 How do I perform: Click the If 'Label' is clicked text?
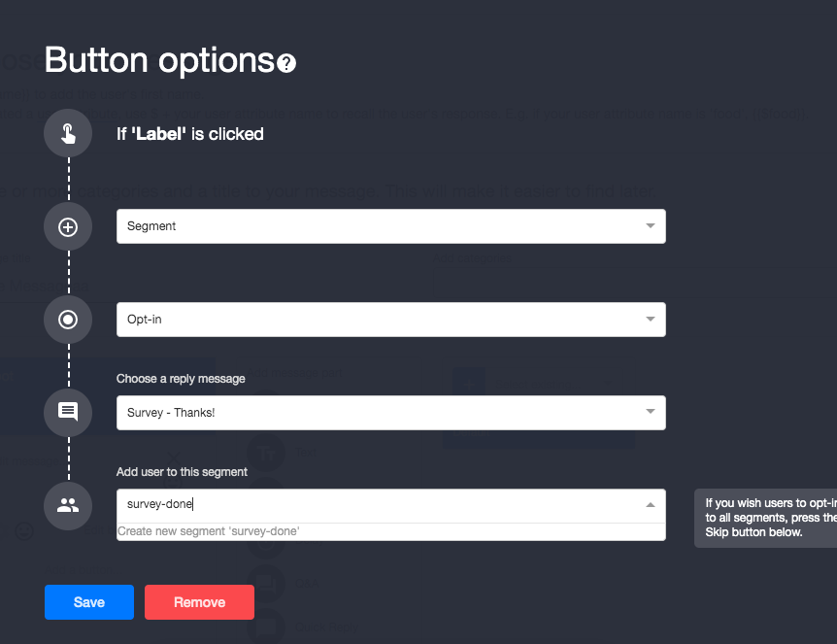[x=190, y=134]
